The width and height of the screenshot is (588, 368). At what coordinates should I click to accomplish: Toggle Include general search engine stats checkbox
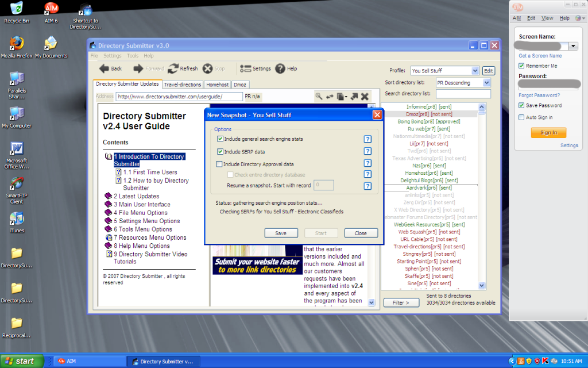[220, 139]
